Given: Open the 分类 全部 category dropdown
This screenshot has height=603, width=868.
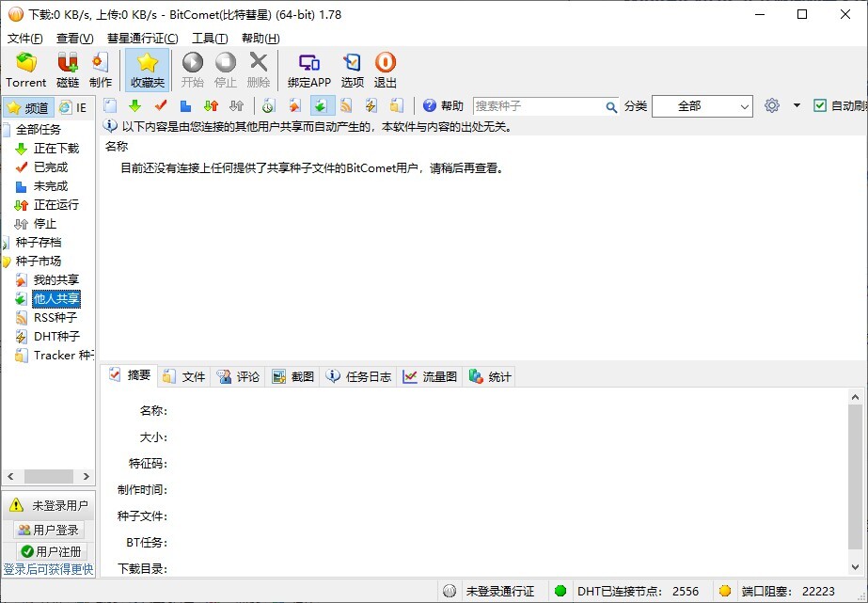Looking at the screenshot, I should coord(702,106).
